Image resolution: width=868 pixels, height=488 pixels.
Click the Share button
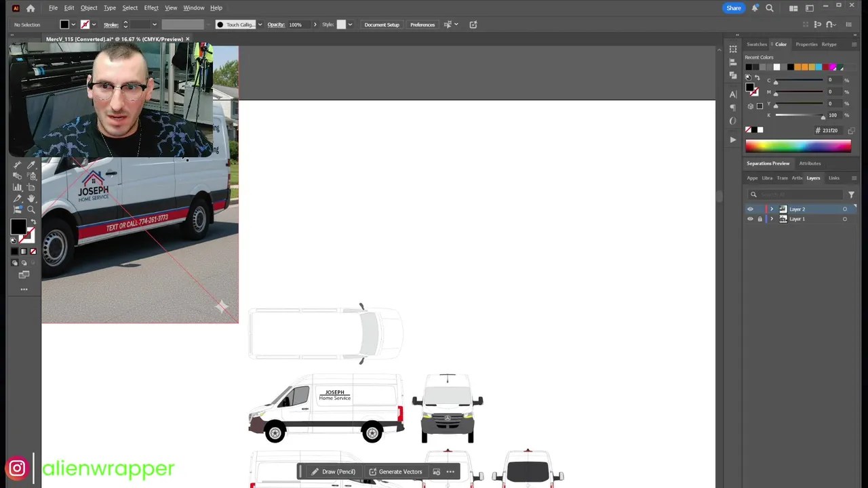tap(734, 8)
